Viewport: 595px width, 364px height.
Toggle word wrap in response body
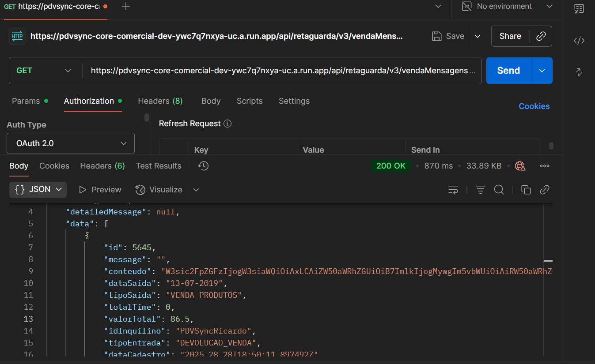click(x=453, y=190)
